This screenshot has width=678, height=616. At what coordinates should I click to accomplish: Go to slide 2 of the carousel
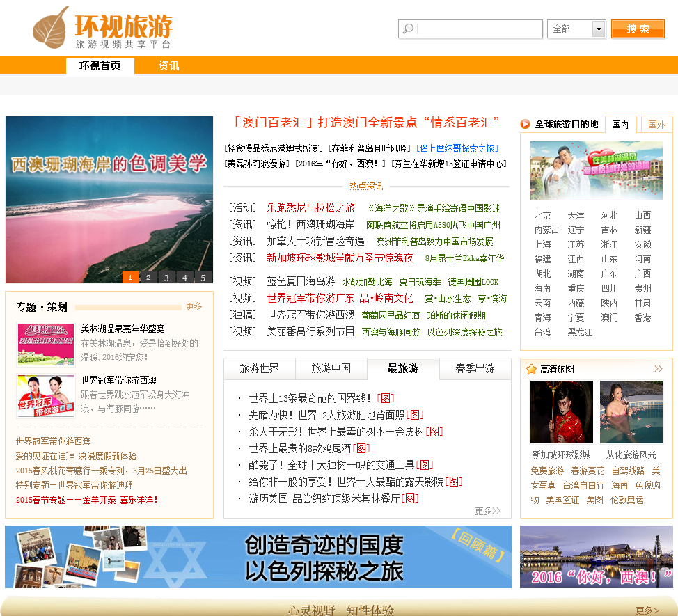148,277
